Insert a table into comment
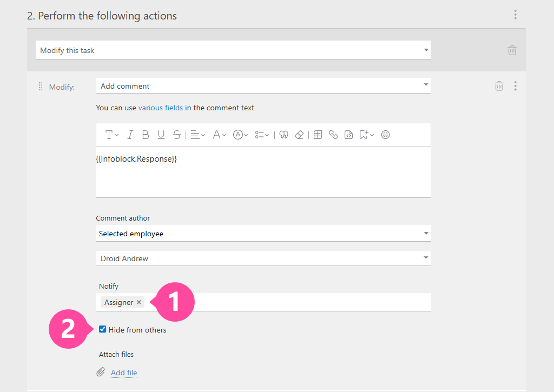The height and width of the screenshot is (392, 554). tap(318, 135)
